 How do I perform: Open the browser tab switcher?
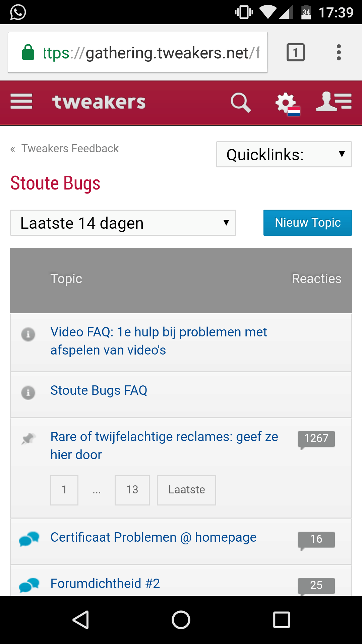click(x=295, y=52)
